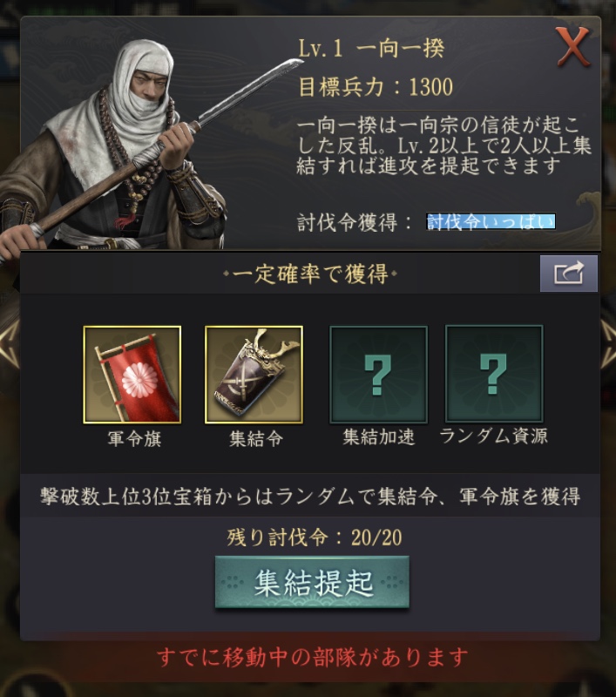Click the 残り討伐令 20/20 counter
The height and width of the screenshot is (697, 616).
315,538
